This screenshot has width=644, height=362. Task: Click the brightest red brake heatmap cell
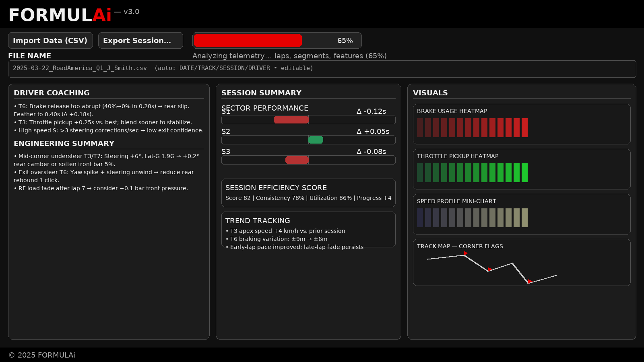tap(524, 128)
